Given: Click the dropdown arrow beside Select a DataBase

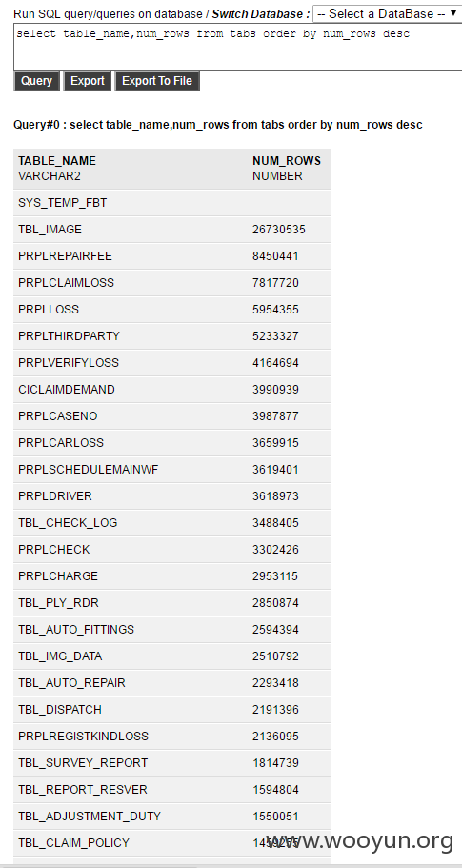Looking at the screenshot, I should point(452,13).
